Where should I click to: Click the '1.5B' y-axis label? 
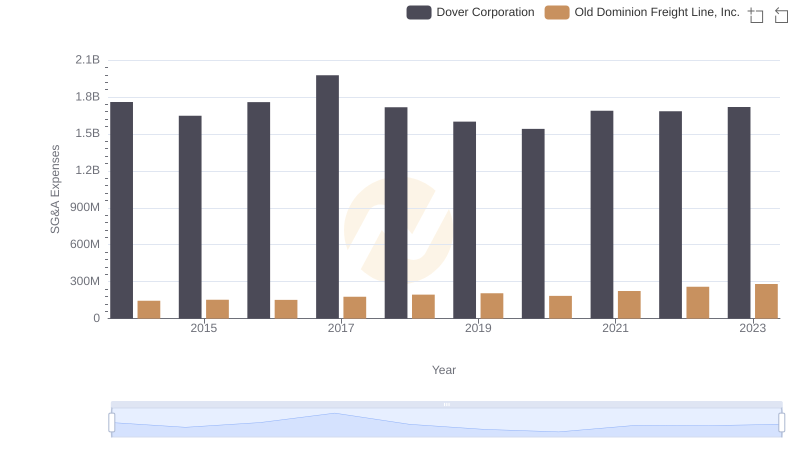87,134
